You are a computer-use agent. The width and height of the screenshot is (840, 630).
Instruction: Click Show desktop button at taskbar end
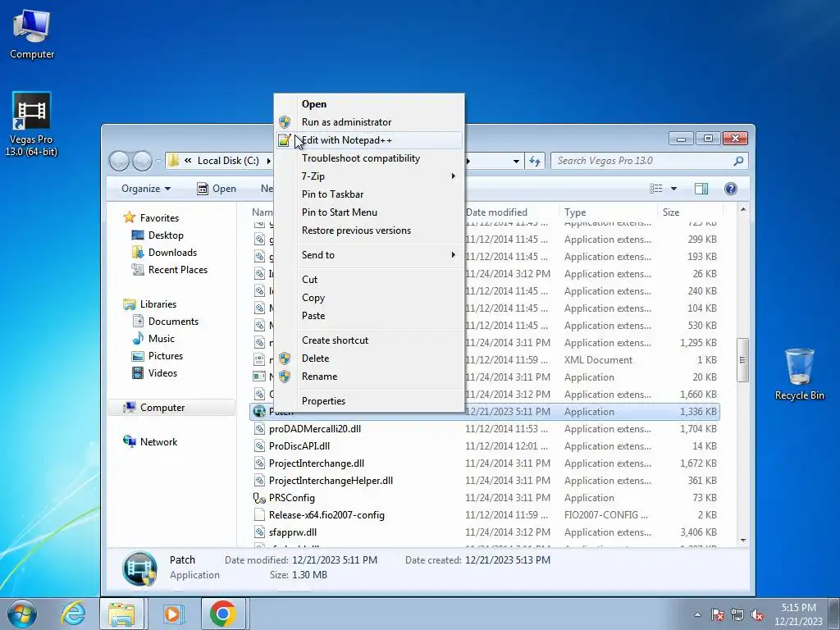(x=833, y=614)
